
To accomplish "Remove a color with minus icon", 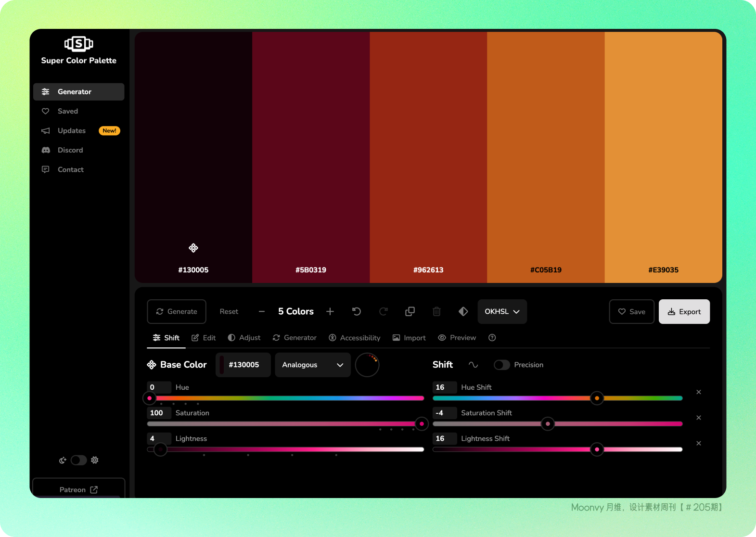I will tap(262, 311).
